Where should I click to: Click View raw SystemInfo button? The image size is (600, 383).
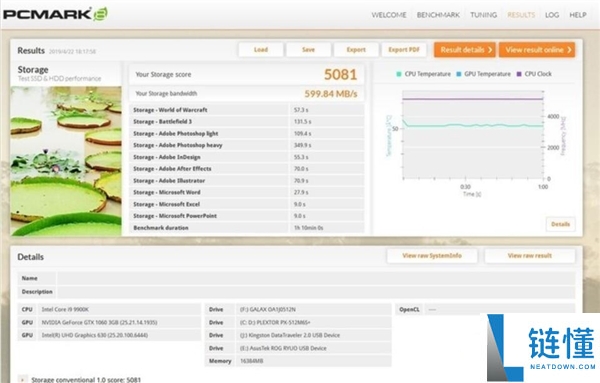[x=432, y=256]
